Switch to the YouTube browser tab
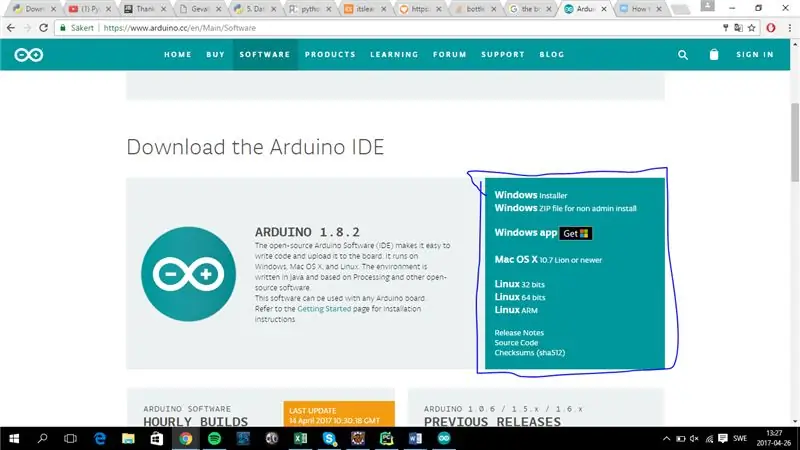The width and height of the screenshot is (800, 450). [x=90, y=9]
